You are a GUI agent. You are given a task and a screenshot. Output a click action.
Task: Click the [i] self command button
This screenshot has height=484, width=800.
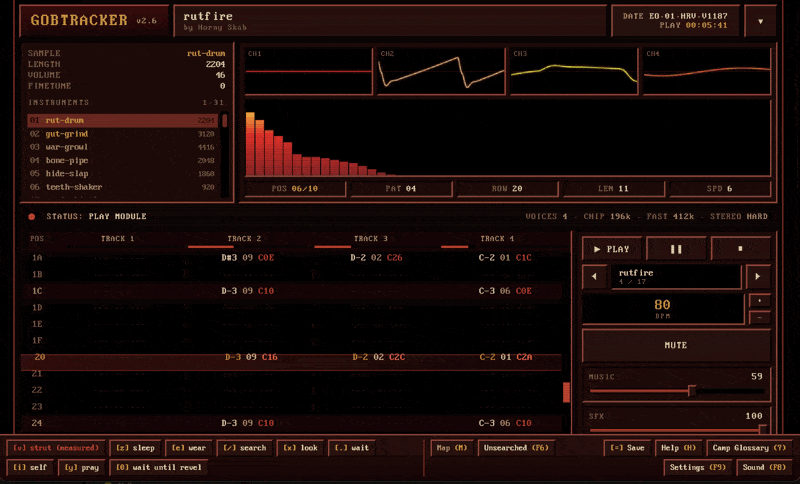[31, 467]
